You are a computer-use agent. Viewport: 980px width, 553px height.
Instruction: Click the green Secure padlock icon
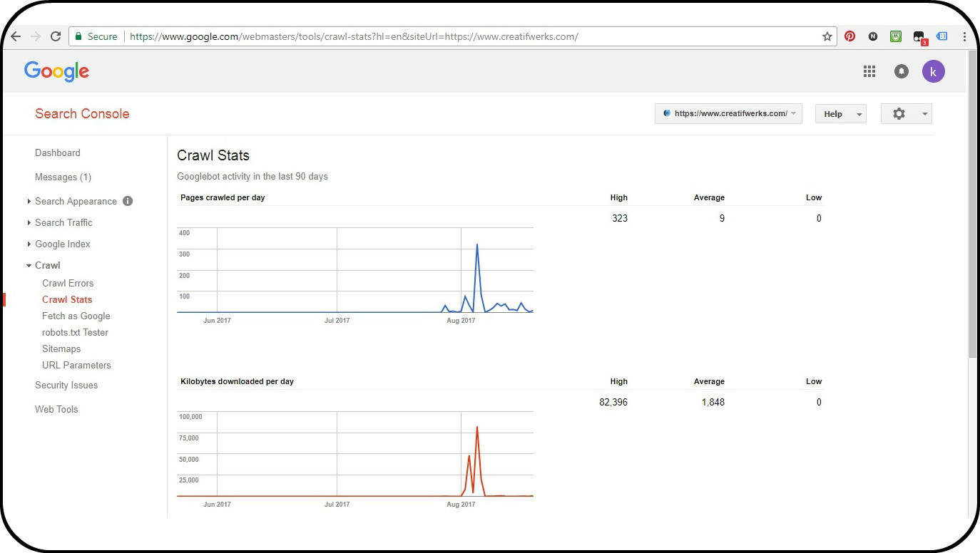click(78, 36)
